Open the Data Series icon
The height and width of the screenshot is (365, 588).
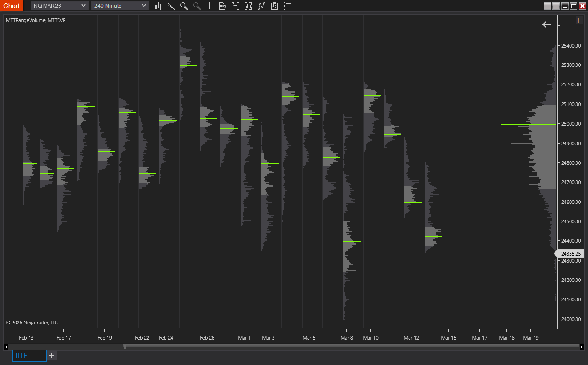tap(222, 6)
